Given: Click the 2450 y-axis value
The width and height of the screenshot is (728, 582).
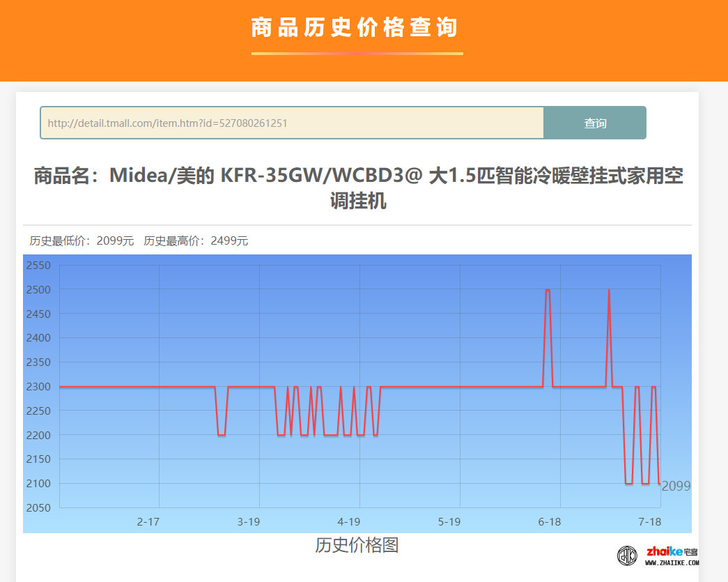Looking at the screenshot, I should coord(38,314).
